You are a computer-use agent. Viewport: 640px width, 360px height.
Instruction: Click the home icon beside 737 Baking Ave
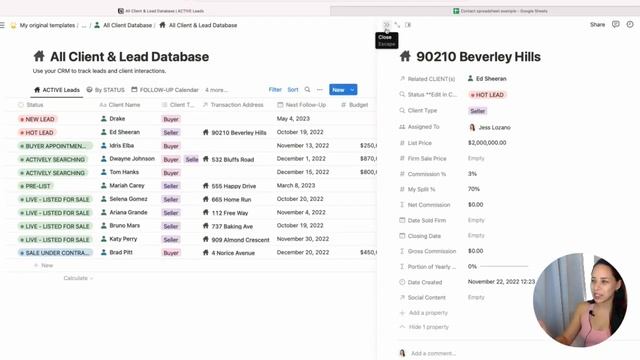coord(206,226)
